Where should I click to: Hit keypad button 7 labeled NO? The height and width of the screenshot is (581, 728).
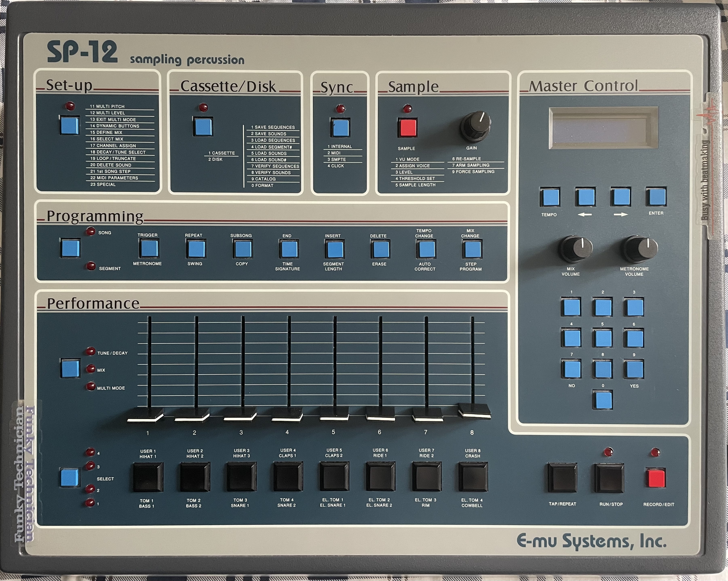[571, 369]
